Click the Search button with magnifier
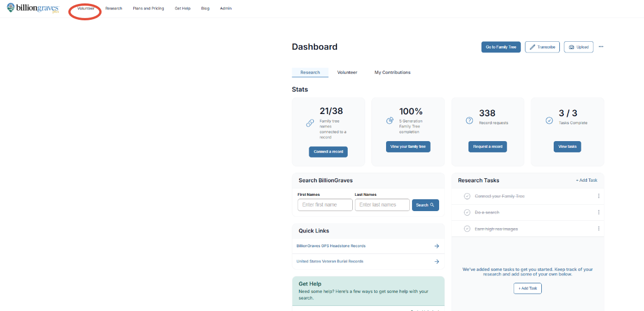Image resolution: width=644 pixels, height=311 pixels. point(425,205)
